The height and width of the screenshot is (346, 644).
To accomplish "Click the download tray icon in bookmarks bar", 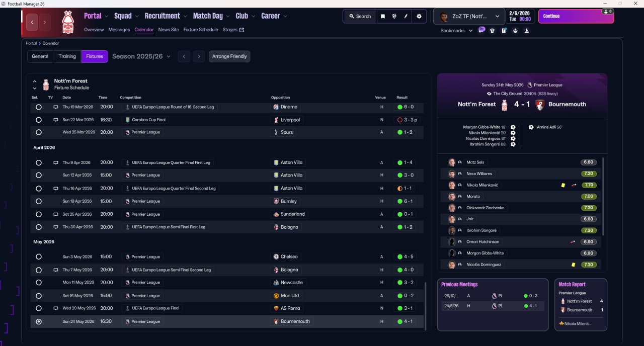I will (x=526, y=31).
